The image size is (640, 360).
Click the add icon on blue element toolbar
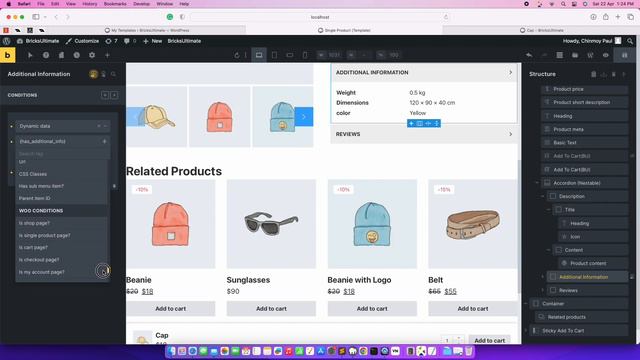click(x=411, y=123)
